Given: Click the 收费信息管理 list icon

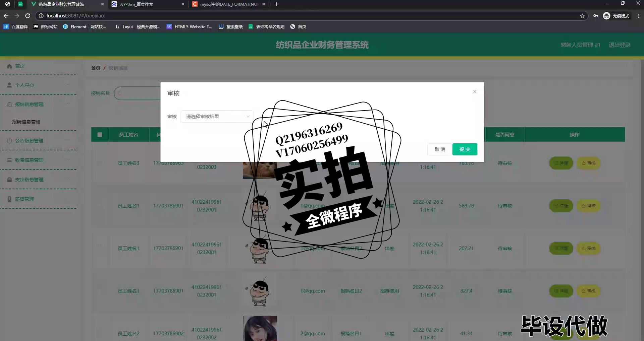Looking at the screenshot, I should coord(9,160).
